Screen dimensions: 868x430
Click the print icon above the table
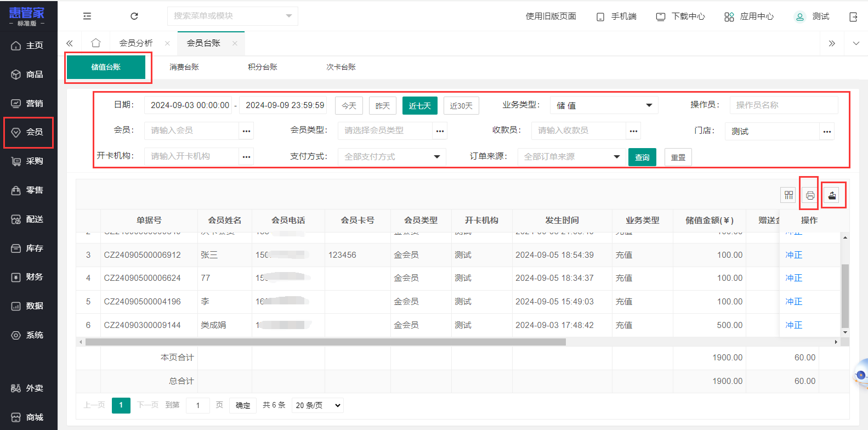tap(810, 195)
